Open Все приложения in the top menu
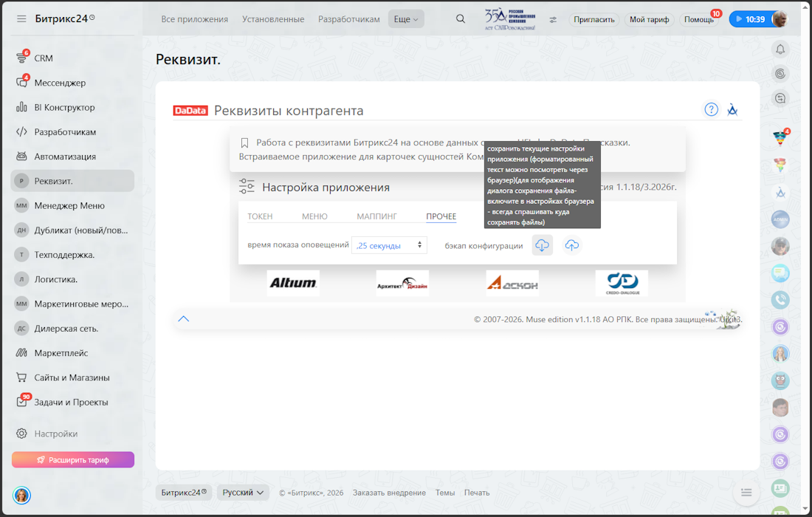 pos(194,19)
